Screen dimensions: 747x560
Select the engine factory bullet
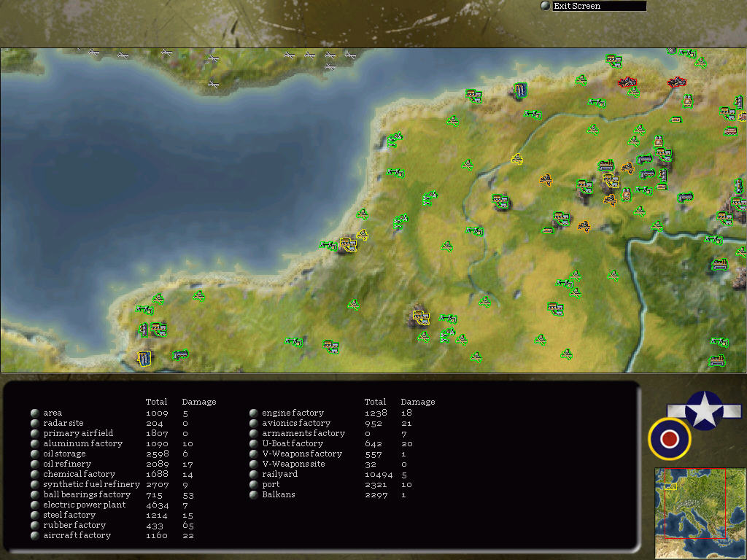tap(253, 413)
